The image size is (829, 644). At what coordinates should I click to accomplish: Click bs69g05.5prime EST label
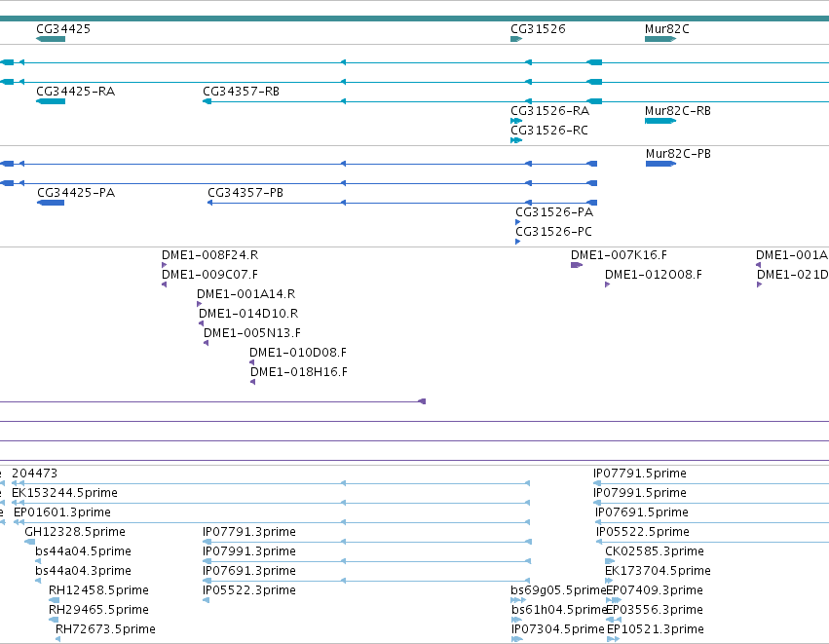558,591
